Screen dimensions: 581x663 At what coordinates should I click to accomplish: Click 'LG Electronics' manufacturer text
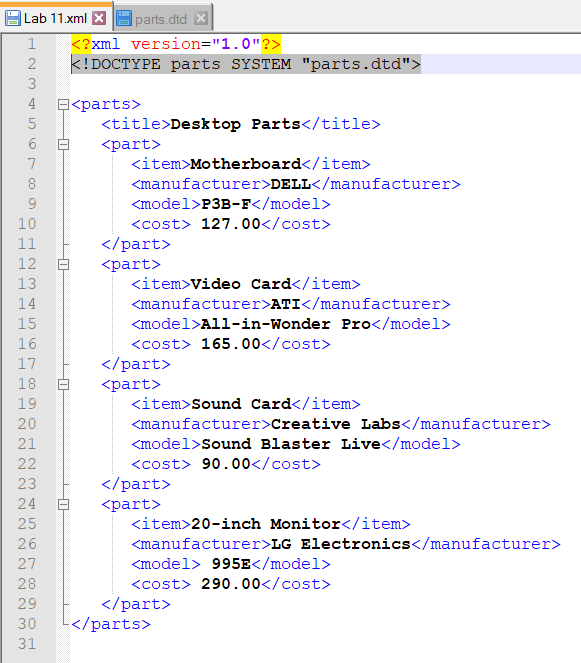tap(340, 544)
